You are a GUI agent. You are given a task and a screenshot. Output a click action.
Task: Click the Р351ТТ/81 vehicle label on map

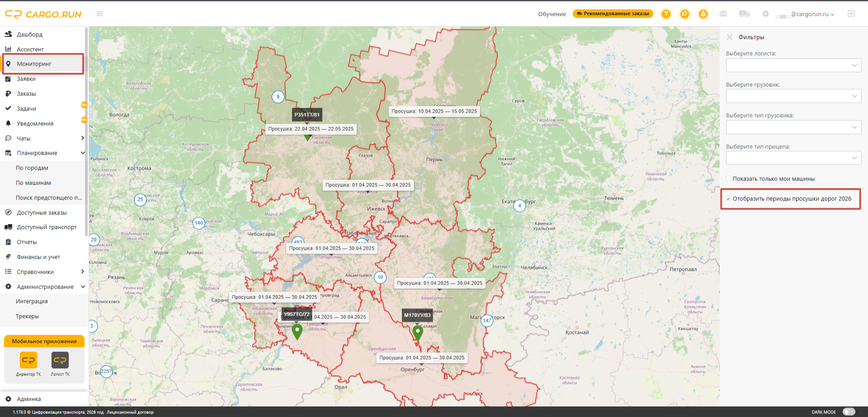(x=307, y=115)
